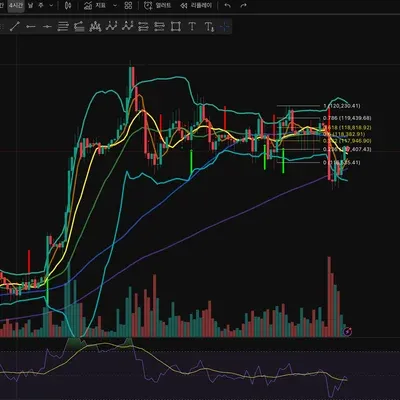The width and height of the screenshot is (400, 400).
Task: Start bar replay with 리플레이 button
Action: [x=196, y=6]
